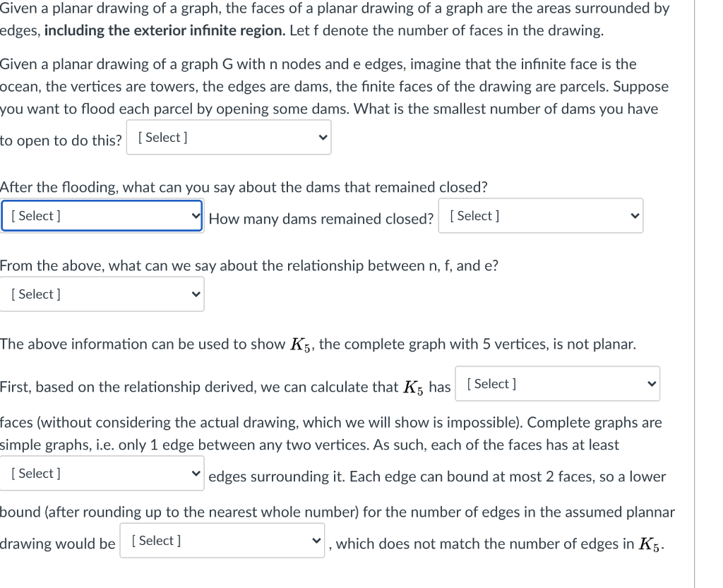Screen dimensions: 723x588
Task: Open the dropdown about dams that remained closed
Action: [x=102, y=216]
